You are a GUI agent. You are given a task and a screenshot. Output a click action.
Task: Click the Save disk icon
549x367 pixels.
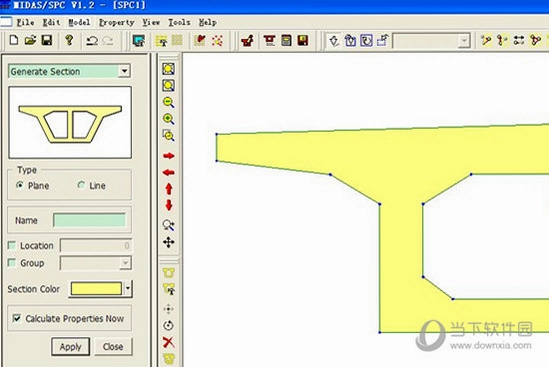tap(47, 40)
